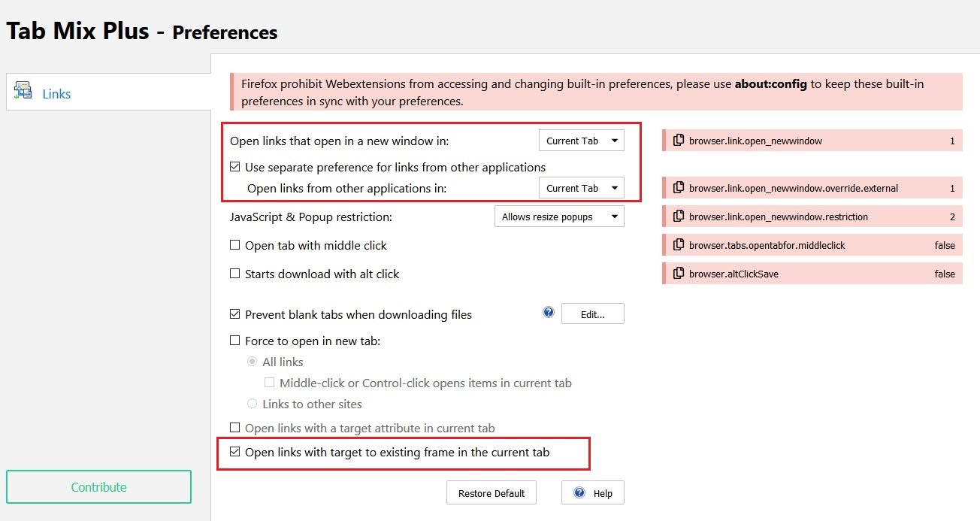This screenshot has width=980, height=521.
Task: Click the Restore Default button
Action: [x=492, y=493]
